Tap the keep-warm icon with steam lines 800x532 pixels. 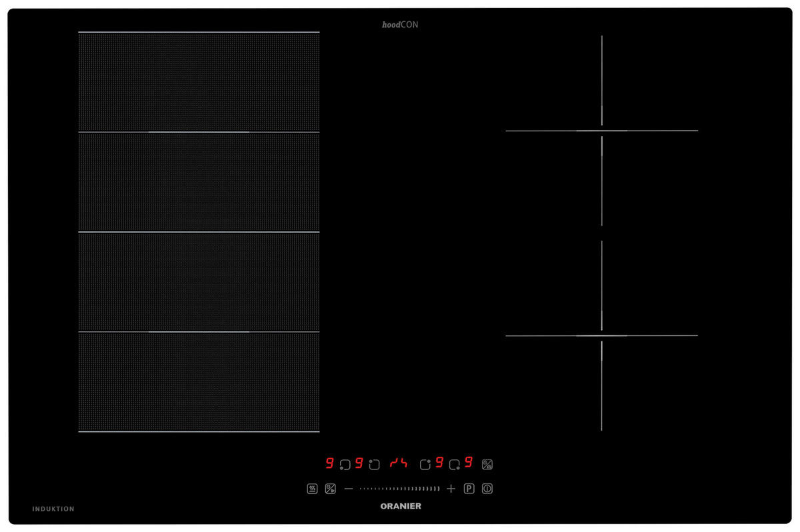[x=311, y=489]
